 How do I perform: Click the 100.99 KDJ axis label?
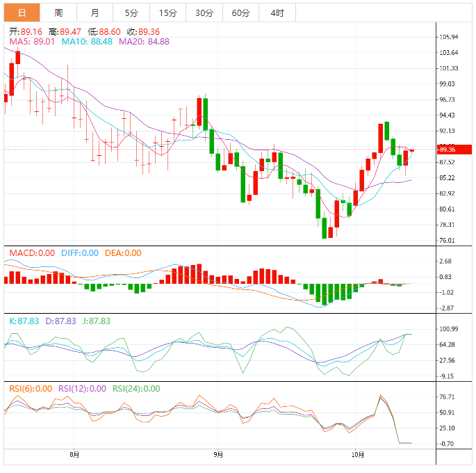(449, 329)
